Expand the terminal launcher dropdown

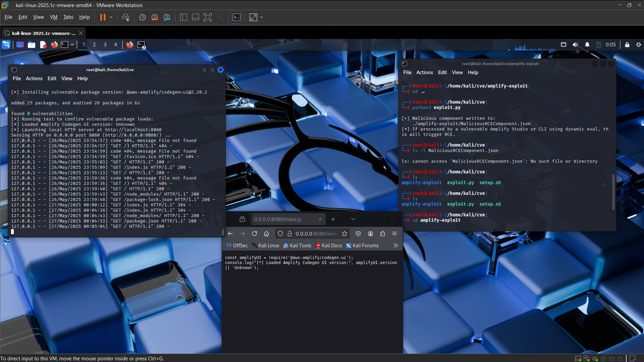tap(72, 45)
